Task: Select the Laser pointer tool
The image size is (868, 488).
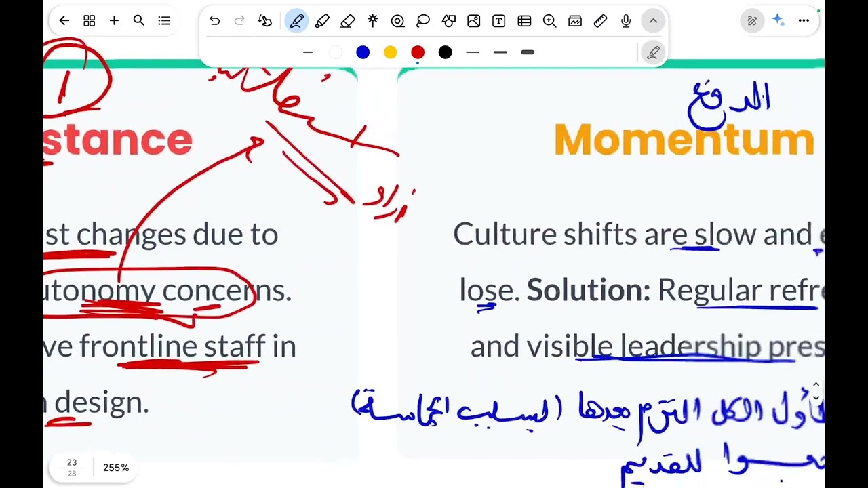Action: tap(372, 21)
